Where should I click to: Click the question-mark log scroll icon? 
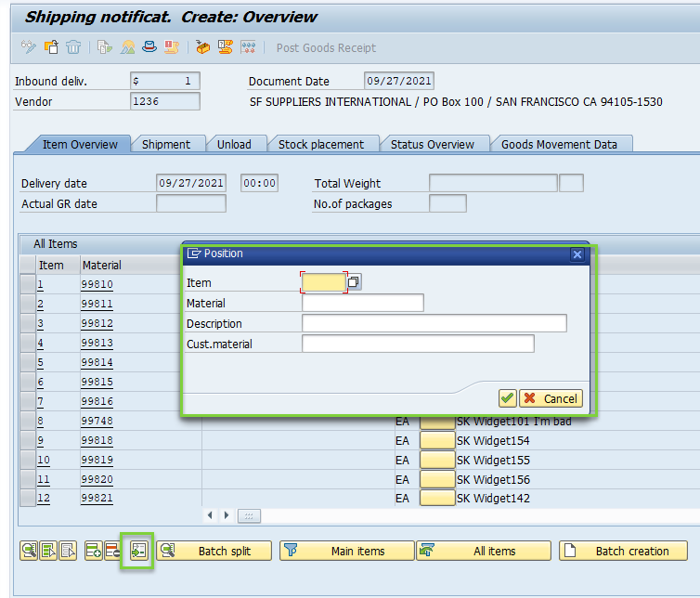click(x=225, y=47)
